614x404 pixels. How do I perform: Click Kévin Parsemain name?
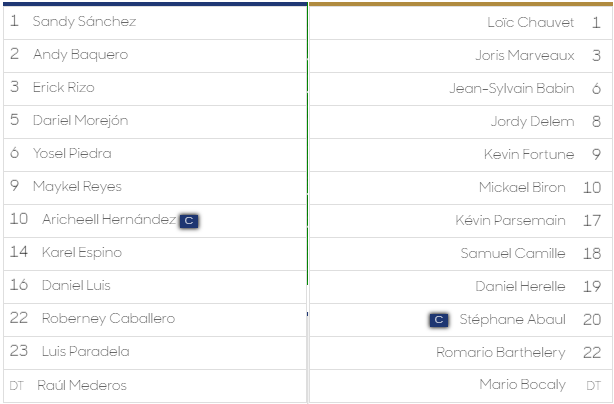pyautogui.click(x=510, y=220)
